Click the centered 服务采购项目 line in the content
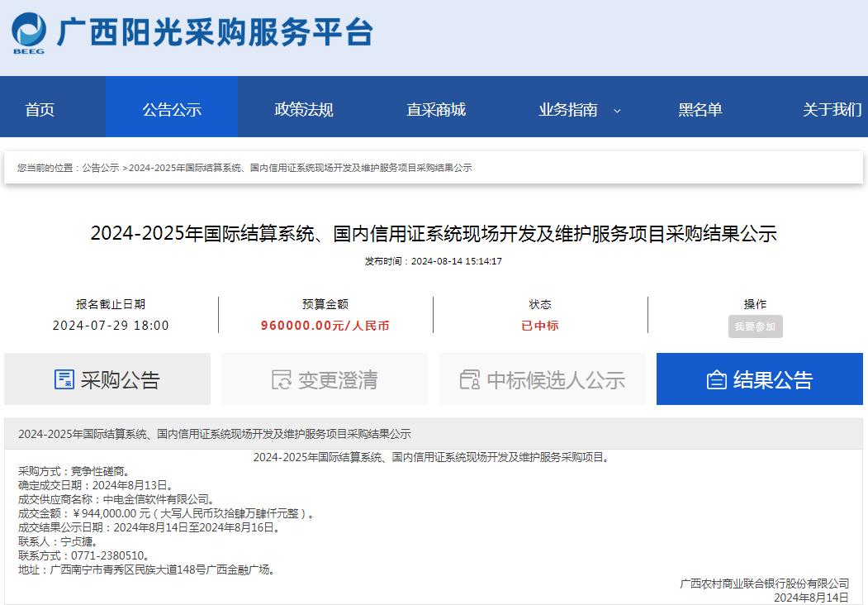 click(432, 457)
